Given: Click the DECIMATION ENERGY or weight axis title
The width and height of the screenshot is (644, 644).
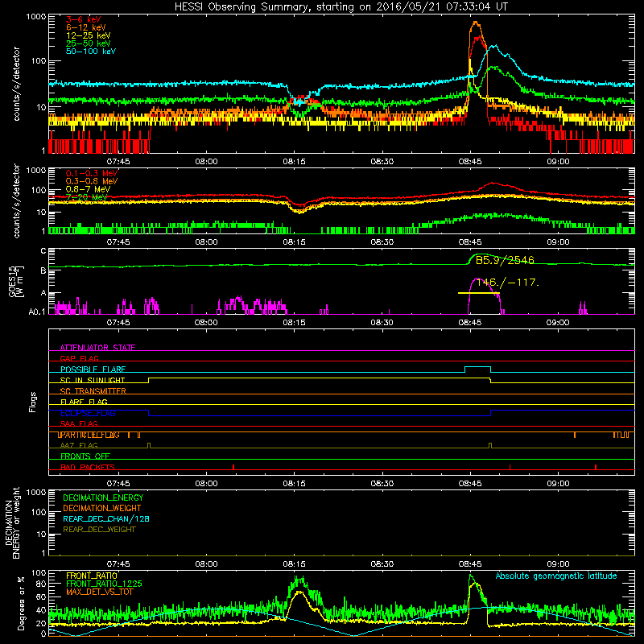Looking at the screenshot, I should 12,523.
